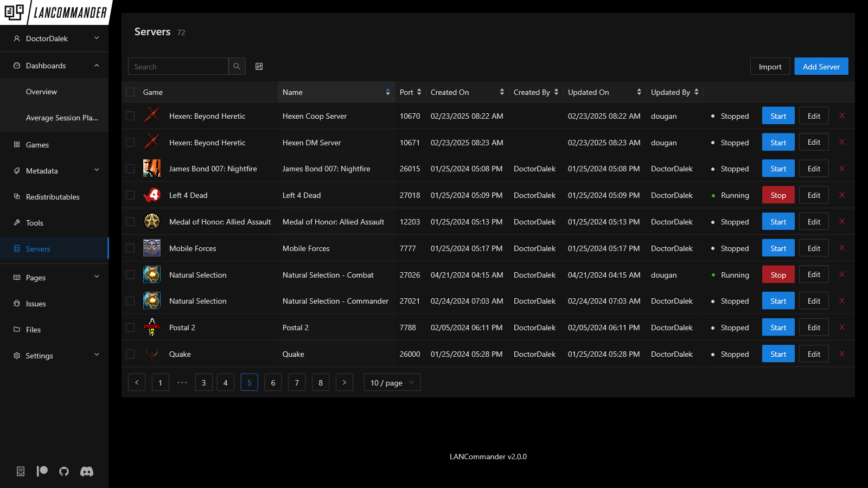Open the Discord icon in sidebar footer
This screenshot has height=488, width=868.
tap(87, 471)
